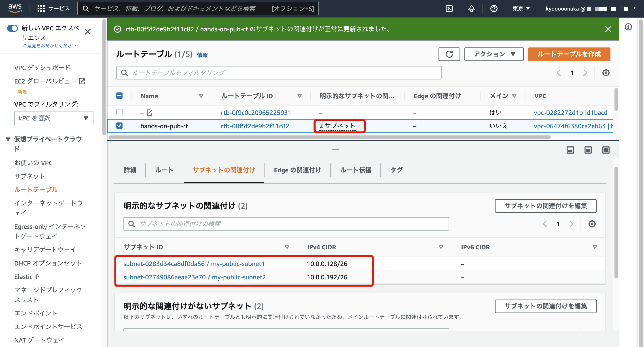Open rtb-0f9c0c20965225931 route table link

click(256, 113)
